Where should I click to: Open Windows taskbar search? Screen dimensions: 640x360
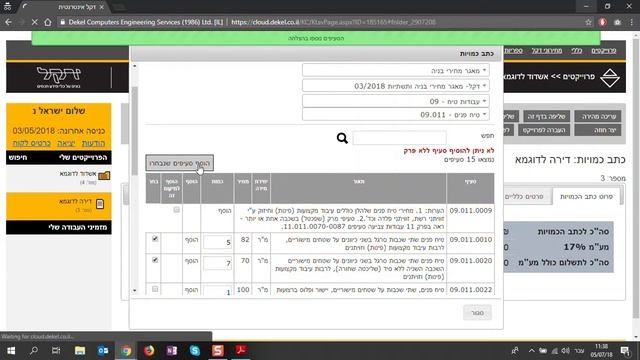[34, 351]
